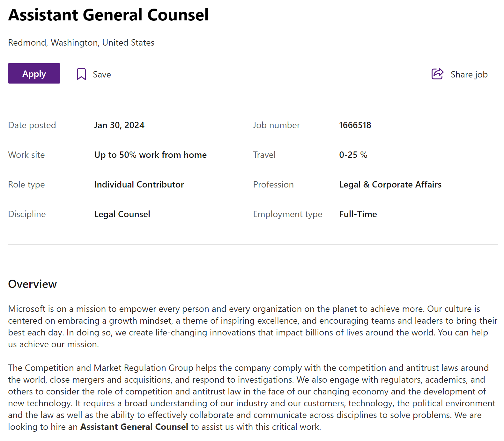
Task: Click the purple Apply button
Action: 34,74
